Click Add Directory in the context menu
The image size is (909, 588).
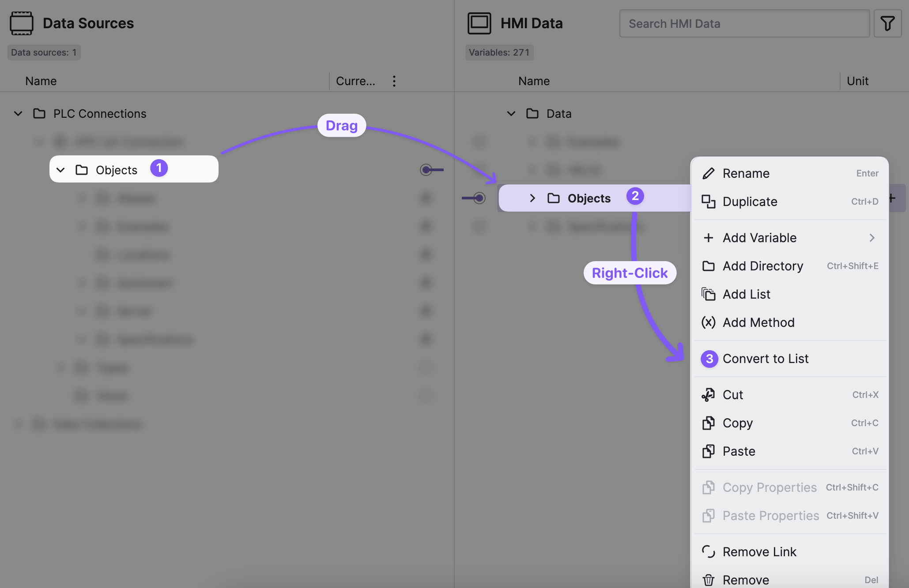click(763, 266)
